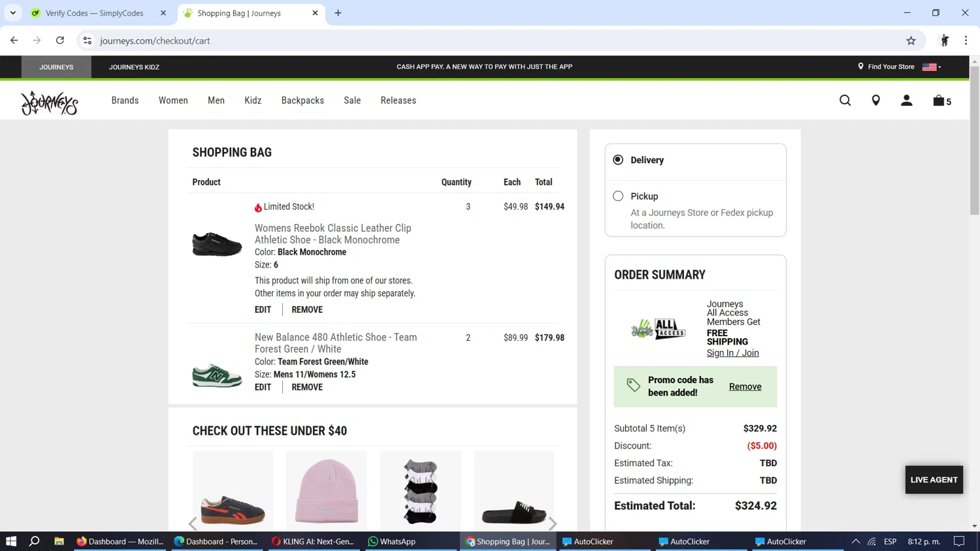Edit the Reebok Classic Leather item
The height and width of the screenshot is (551, 980).
click(263, 309)
